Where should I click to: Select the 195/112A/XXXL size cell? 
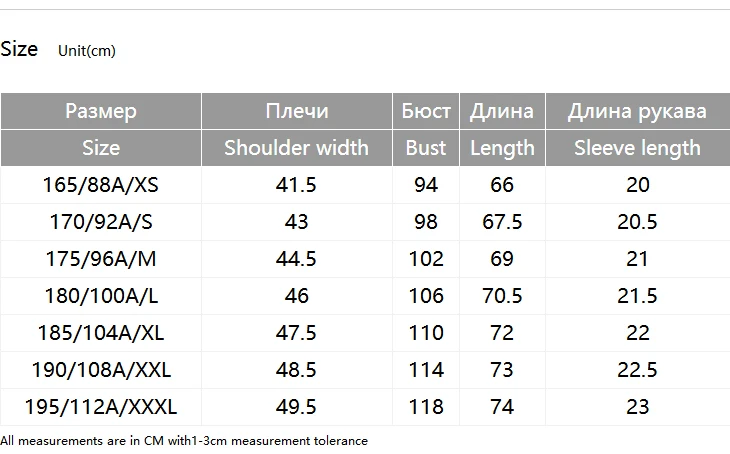101,407
